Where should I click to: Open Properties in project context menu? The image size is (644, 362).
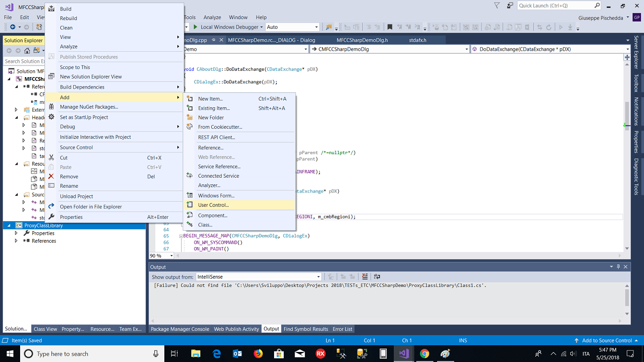115,217
